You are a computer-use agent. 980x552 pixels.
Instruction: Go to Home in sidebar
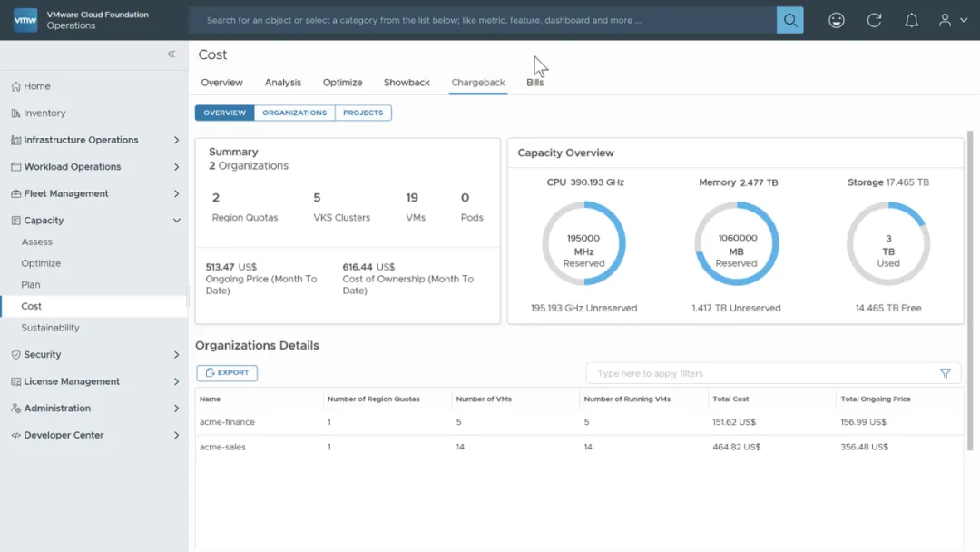click(37, 86)
